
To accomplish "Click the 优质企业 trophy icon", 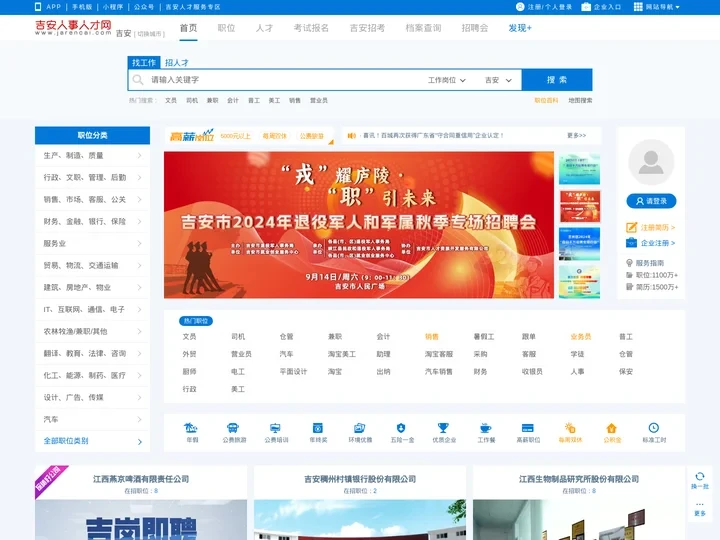I will tap(443, 428).
